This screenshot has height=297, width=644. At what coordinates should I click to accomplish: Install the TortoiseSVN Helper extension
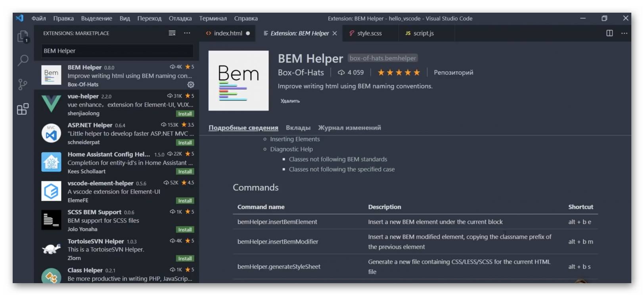pyautogui.click(x=185, y=259)
